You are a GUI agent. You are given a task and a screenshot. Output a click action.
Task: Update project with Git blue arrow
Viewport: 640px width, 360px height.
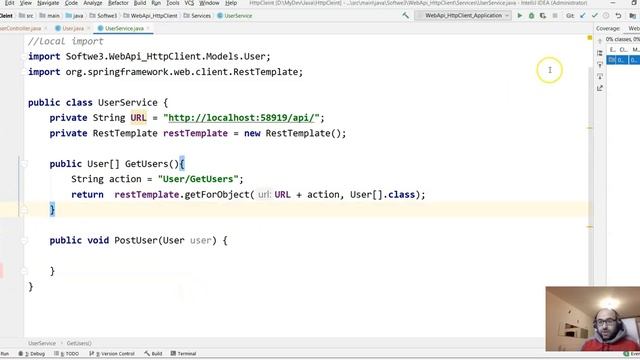coord(583,16)
